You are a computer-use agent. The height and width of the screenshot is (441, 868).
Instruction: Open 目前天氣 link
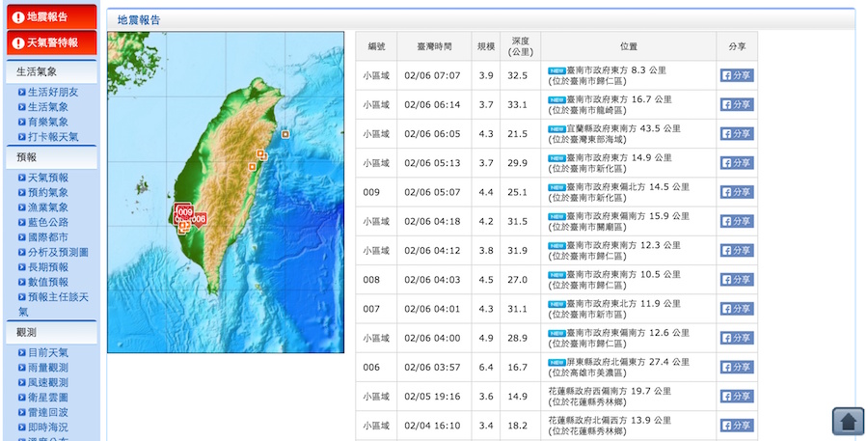pyautogui.click(x=48, y=352)
